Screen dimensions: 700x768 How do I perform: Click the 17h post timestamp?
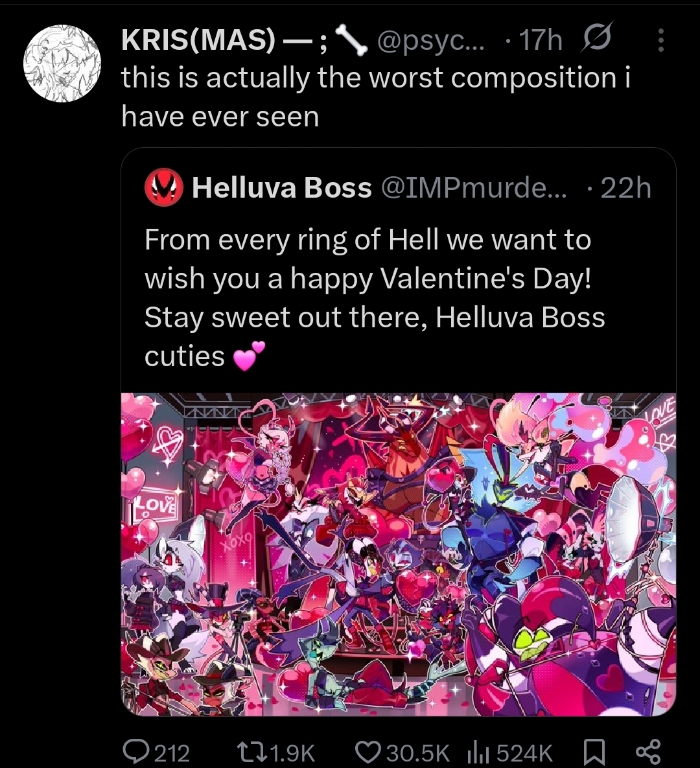point(540,41)
